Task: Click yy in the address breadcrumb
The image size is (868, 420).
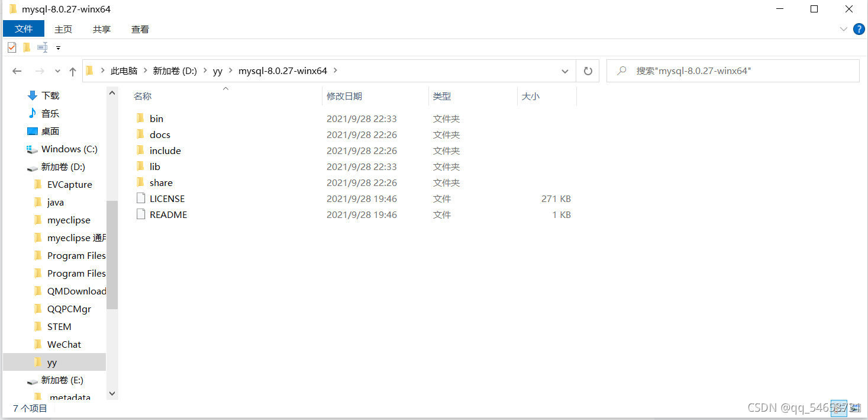Action: [217, 70]
